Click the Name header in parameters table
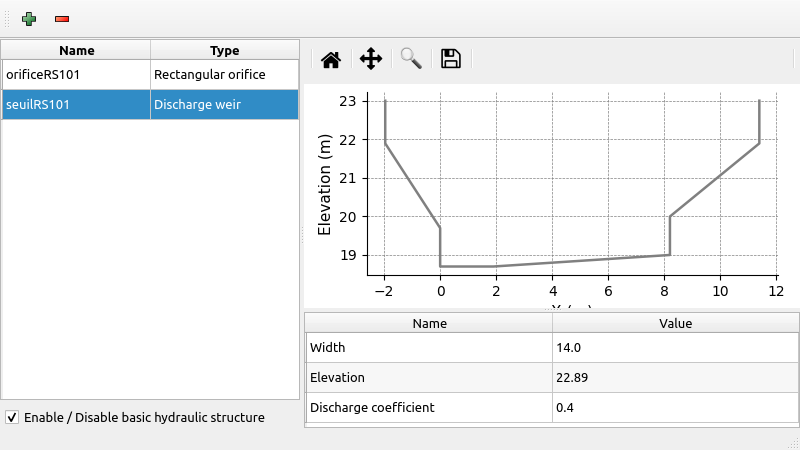Screen dimensions: 800x450 coord(429,323)
